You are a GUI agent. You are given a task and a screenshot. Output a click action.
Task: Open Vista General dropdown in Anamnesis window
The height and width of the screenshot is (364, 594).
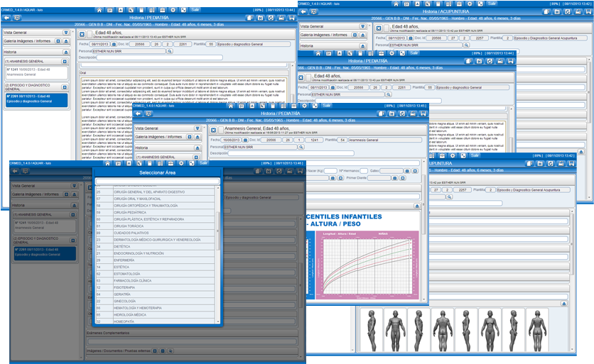[x=198, y=128]
